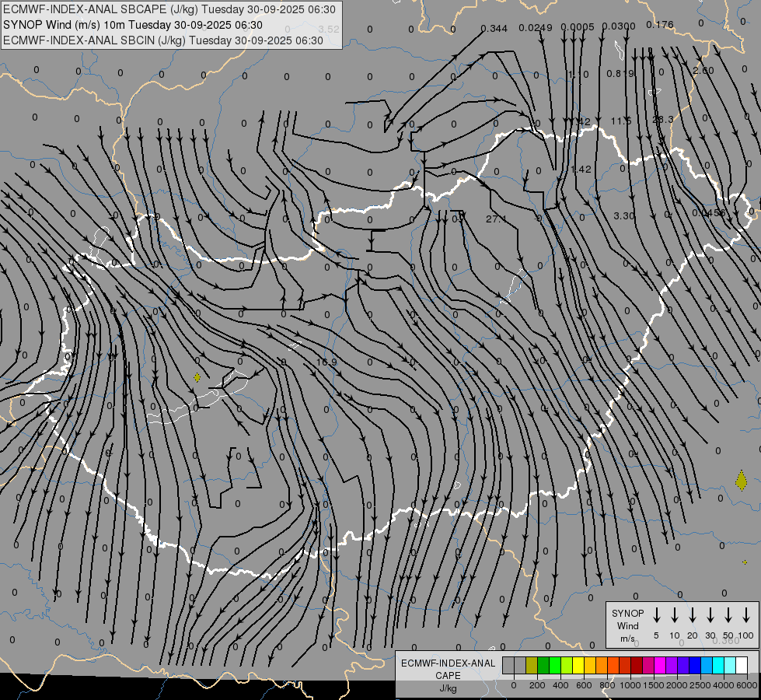Click the wind arrow labeled 10 in SYNOP legend
The image size is (761, 700).
pyautogui.click(x=675, y=615)
